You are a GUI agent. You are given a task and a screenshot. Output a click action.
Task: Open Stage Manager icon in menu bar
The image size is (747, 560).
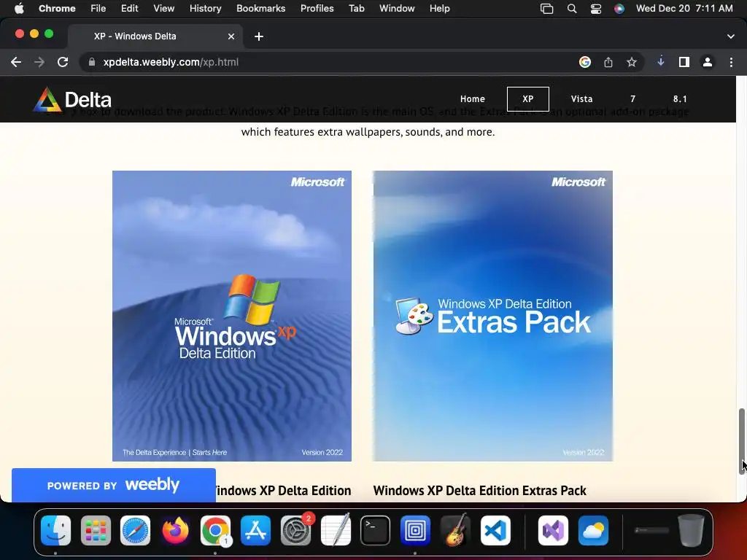pos(547,9)
